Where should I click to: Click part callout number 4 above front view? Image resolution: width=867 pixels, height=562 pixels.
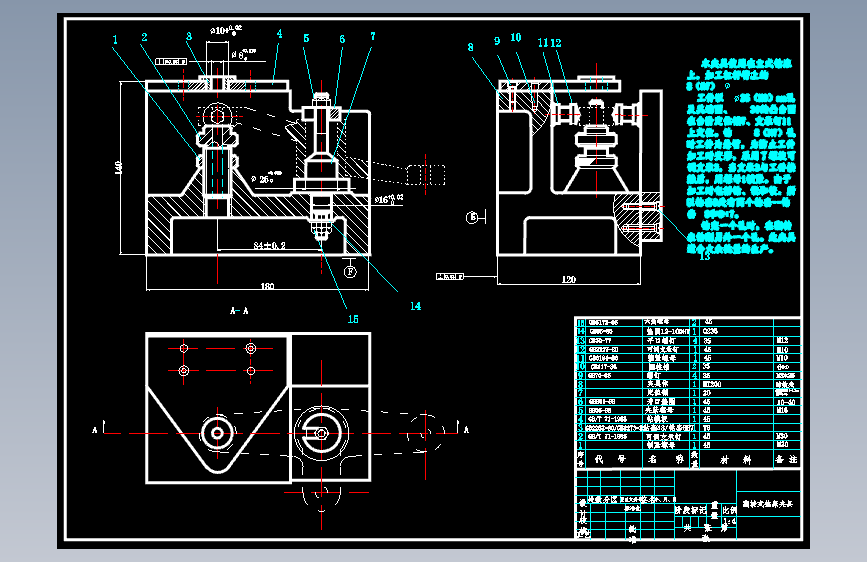tap(279, 34)
